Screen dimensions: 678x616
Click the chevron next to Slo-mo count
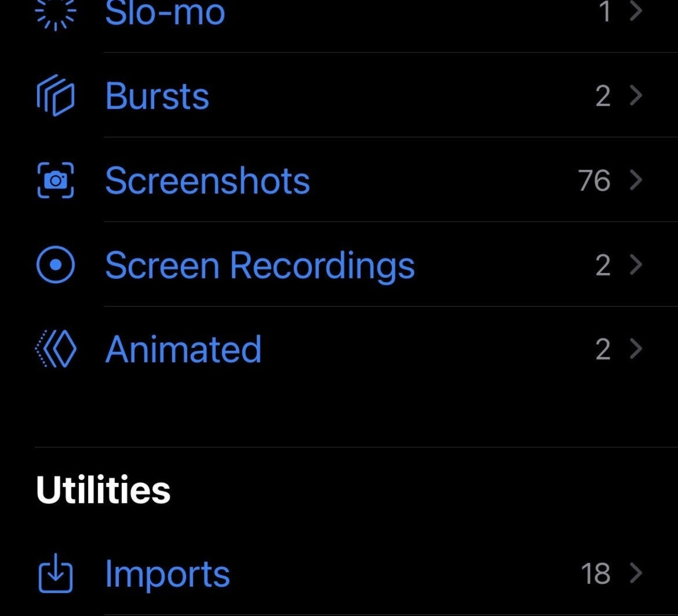[635, 11]
